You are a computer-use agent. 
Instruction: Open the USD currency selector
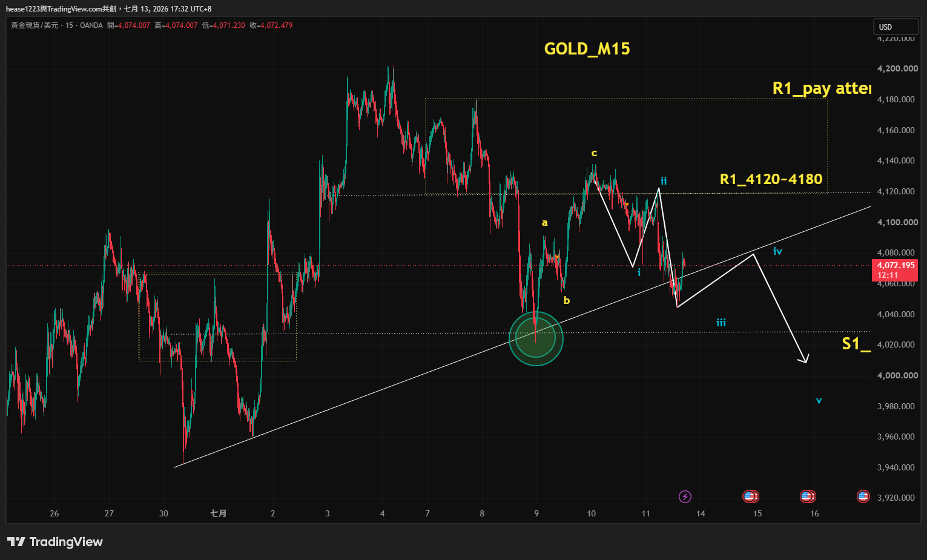click(x=895, y=27)
